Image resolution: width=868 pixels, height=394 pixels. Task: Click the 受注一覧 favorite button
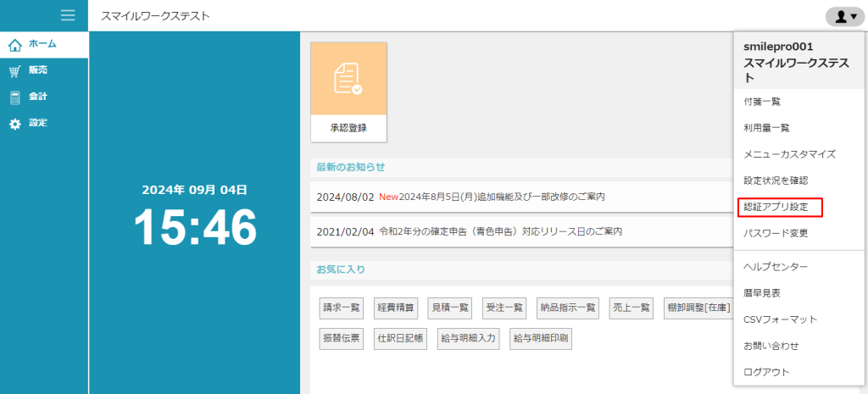[x=504, y=308]
